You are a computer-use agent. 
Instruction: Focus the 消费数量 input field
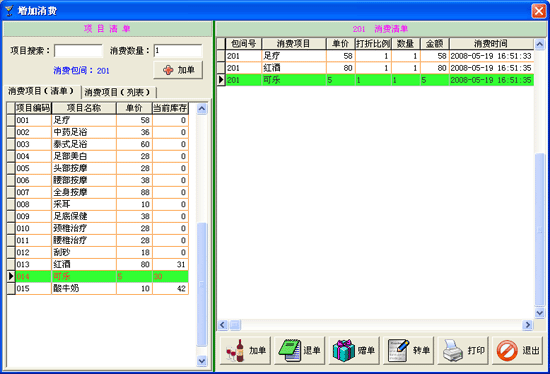coord(178,51)
